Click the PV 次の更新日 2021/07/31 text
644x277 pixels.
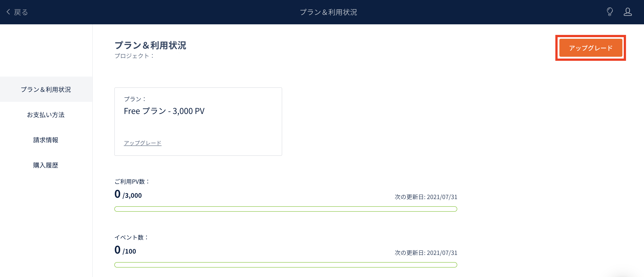click(x=426, y=197)
